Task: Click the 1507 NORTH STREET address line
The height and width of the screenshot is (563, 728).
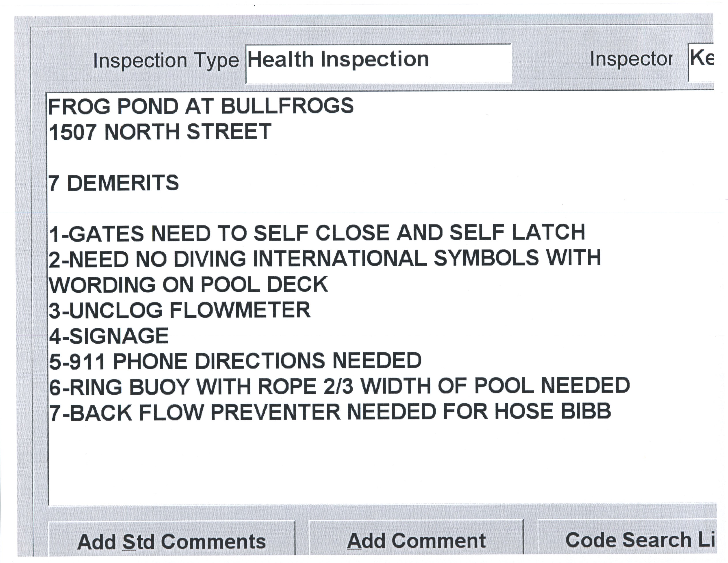Action: click(160, 132)
